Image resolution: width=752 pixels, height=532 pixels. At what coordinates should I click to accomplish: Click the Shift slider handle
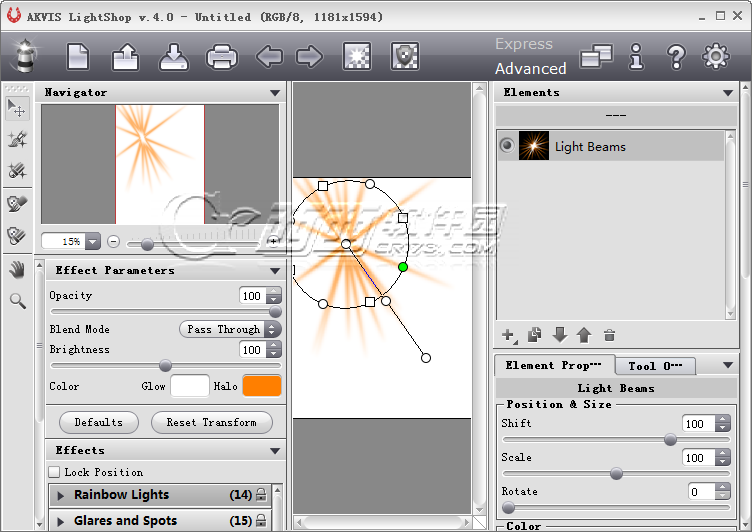point(670,439)
